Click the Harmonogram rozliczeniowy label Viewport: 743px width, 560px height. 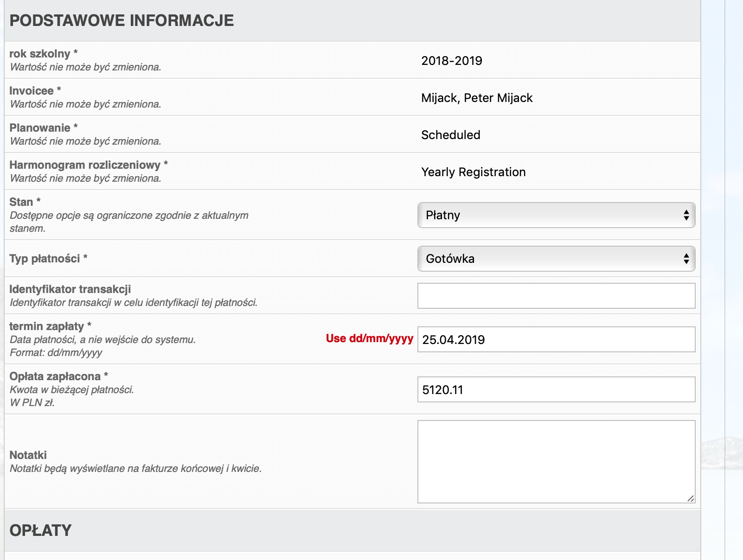coord(89,165)
